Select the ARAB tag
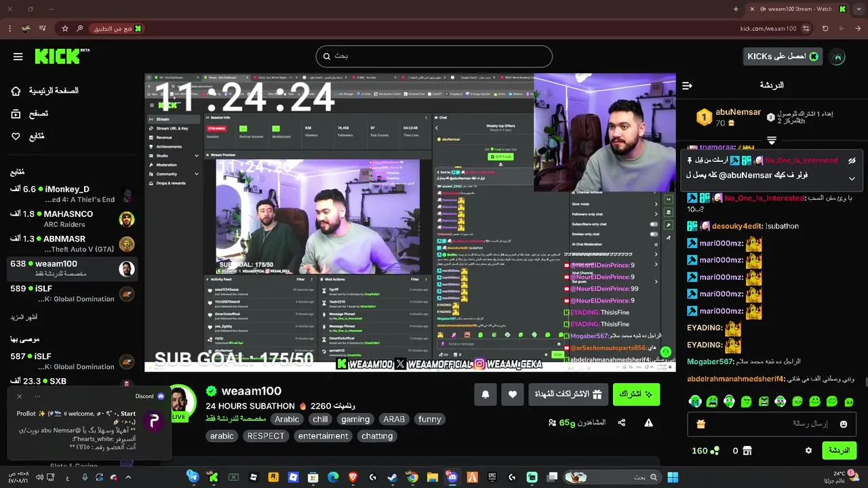The height and width of the screenshot is (488, 868). click(394, 420)
